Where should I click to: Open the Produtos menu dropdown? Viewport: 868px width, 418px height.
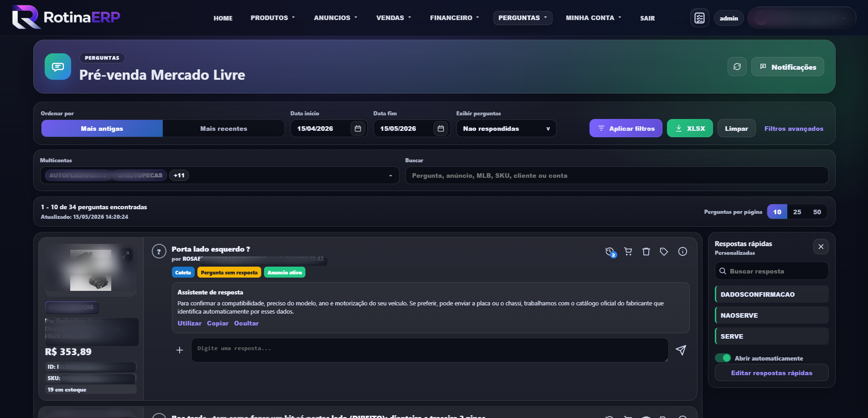click(273, 18)
